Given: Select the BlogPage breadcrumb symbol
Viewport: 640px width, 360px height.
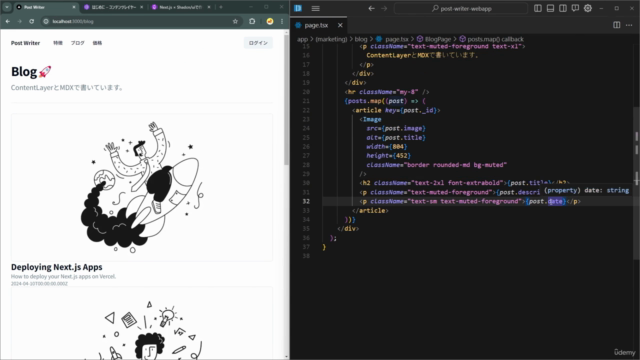Looking at the screenshot, I should point(434,39).
